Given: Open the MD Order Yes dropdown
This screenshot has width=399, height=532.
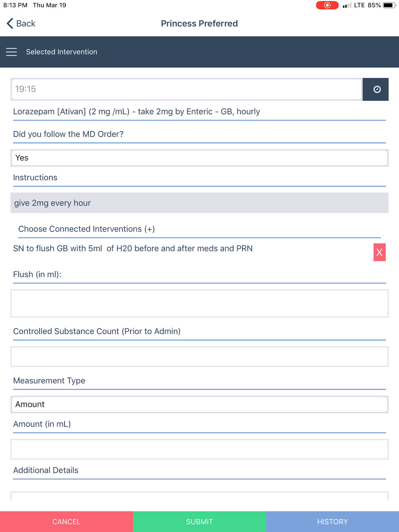Looking at the screenshot, I should [x=199, y=158].
